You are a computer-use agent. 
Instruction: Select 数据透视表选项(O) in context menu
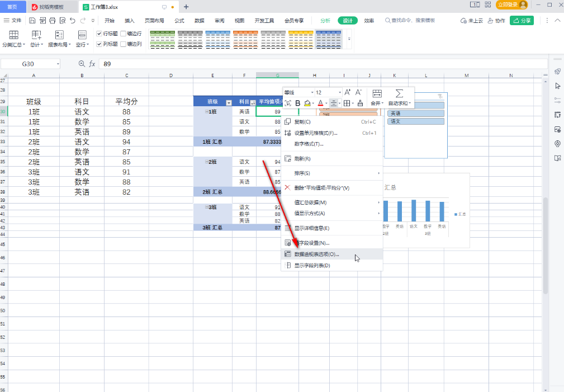tap(316, 254)
